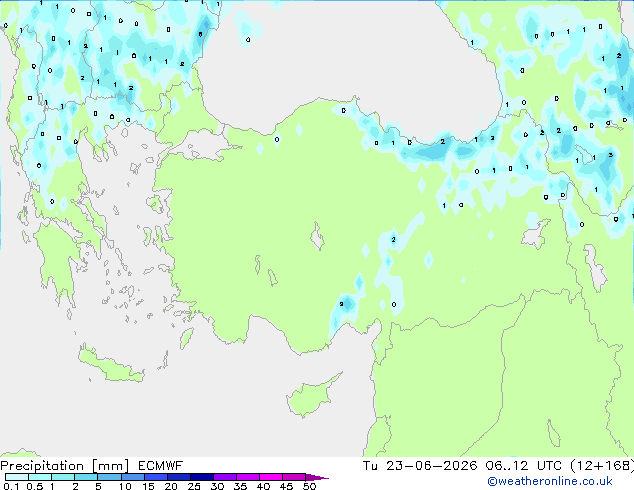Select the '15' legend scale value
This screenshot has width=634, height=490.
tap(148, 486)
